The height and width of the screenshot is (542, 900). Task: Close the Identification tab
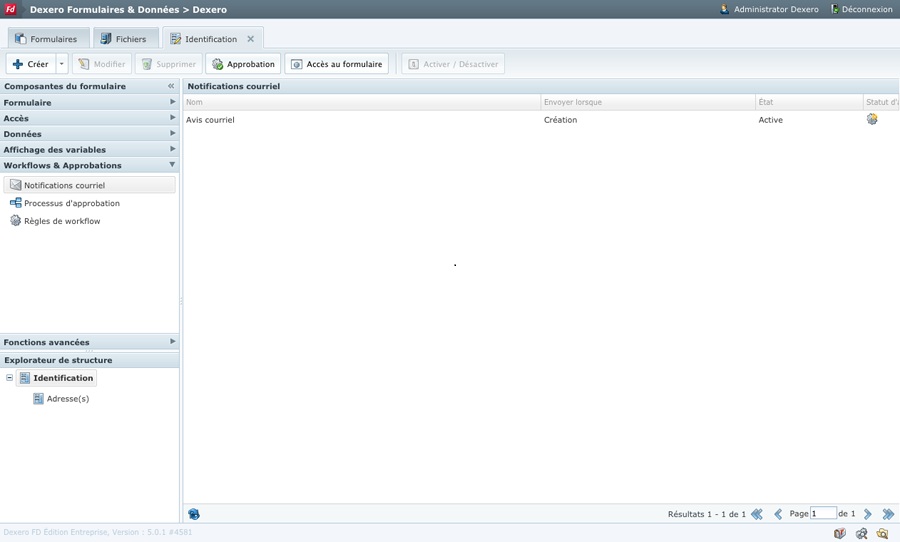(251, 39)
